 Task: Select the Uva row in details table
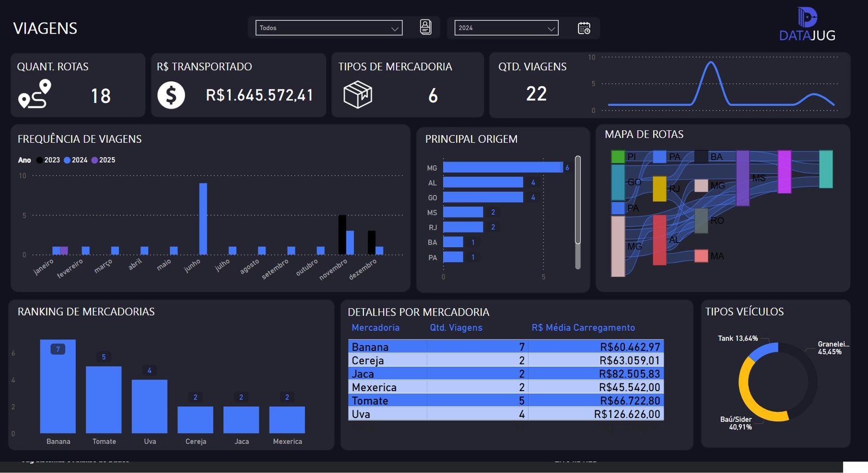click(506, 414)
